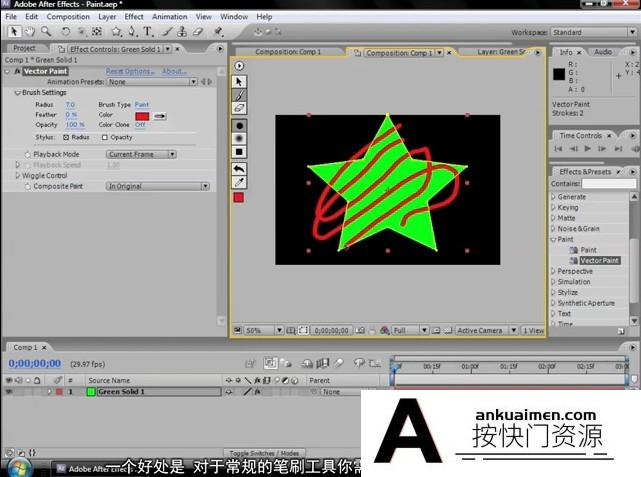Open the 50% magnification dropdown

[x=264, y=330]
